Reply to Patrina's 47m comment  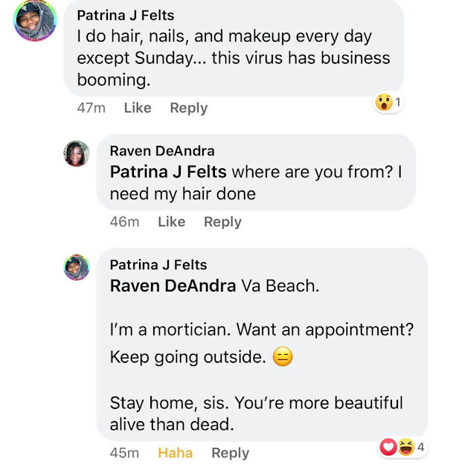pos(188,108)
